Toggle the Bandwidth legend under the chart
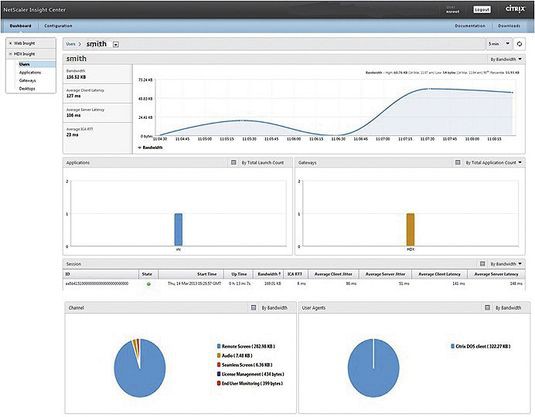 (x=150, y=148)
